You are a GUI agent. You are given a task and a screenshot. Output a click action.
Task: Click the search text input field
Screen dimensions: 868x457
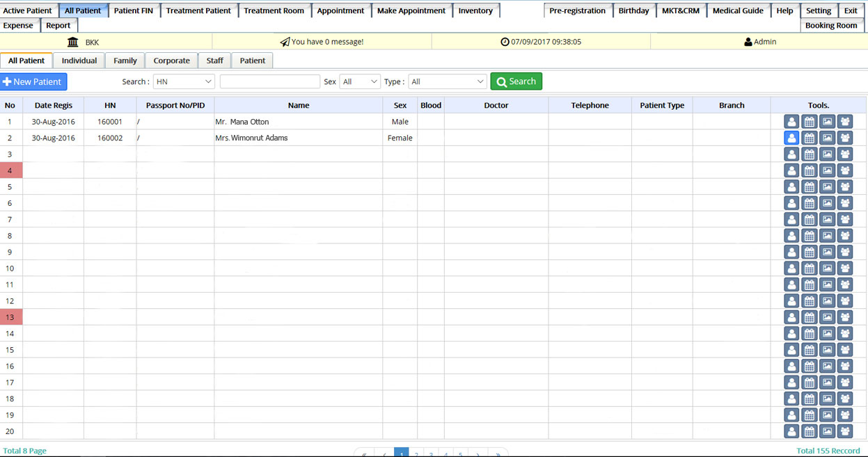pyautogui.click(x=269, y=82)
